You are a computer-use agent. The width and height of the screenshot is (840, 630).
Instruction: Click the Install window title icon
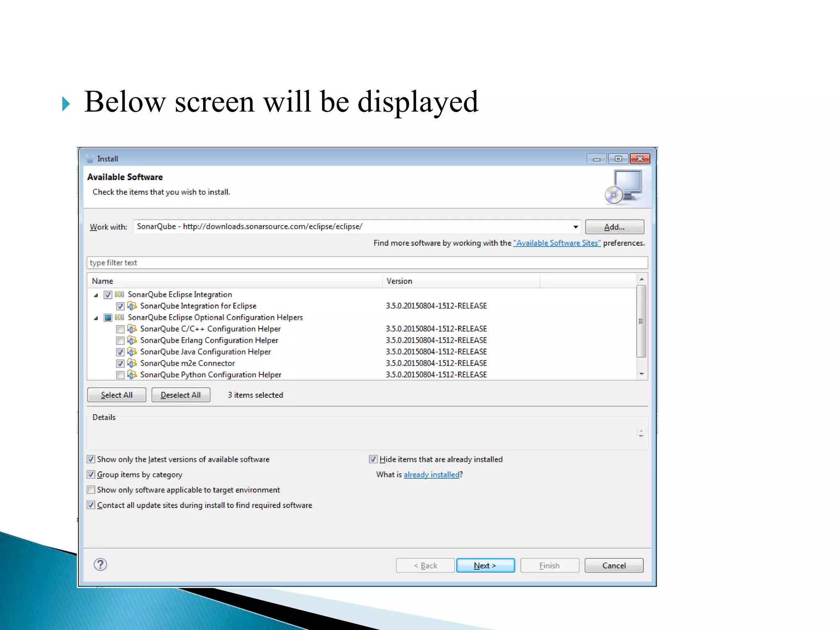[x=90, y=159]
